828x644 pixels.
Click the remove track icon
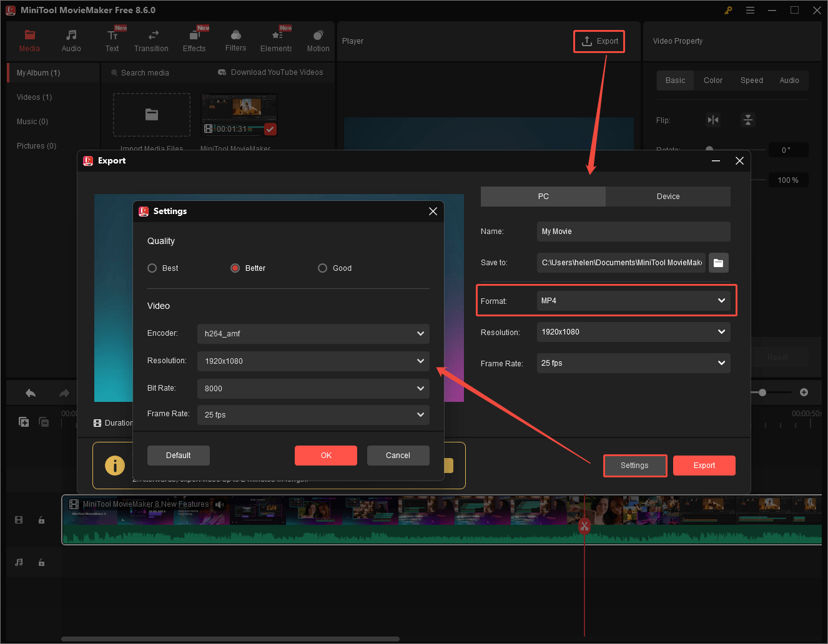pyautogui.click(x=44, y=422)
